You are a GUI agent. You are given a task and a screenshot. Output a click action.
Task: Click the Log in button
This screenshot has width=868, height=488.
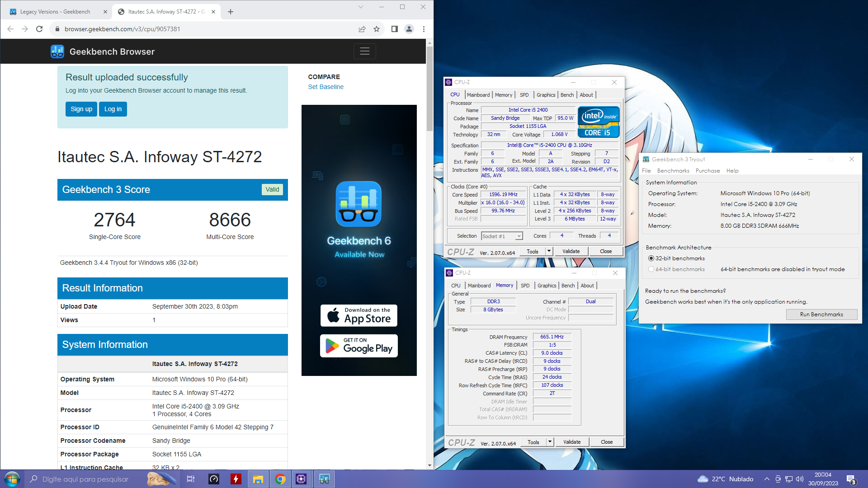click(113, 109)
